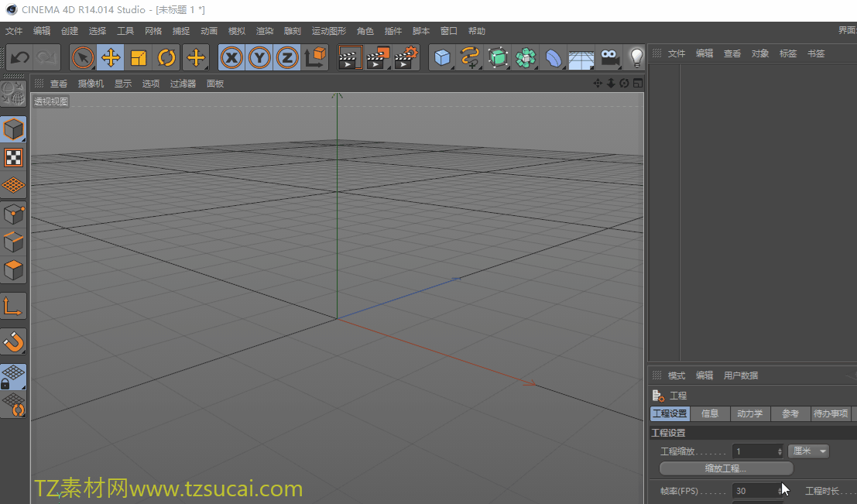Image resolution: width=857 pixels, height=504 pixels.
Task: Open the floor environment objects icon
Action: 581,57
